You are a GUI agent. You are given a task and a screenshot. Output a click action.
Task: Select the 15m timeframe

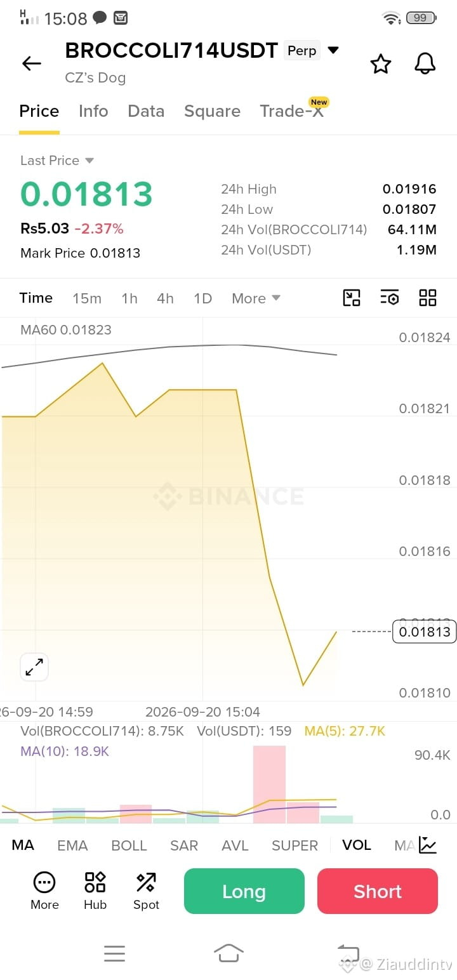(x=87, y=298)
